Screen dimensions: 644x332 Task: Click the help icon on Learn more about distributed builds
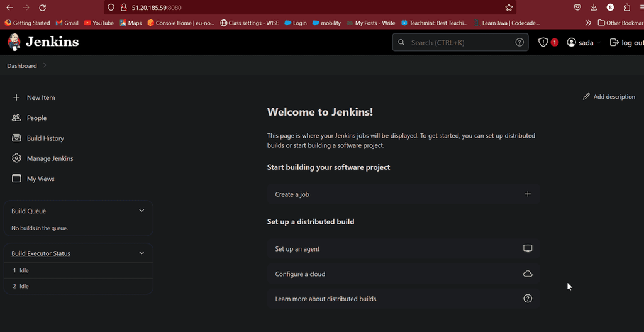pyautogui.click(x=528, y=299)
